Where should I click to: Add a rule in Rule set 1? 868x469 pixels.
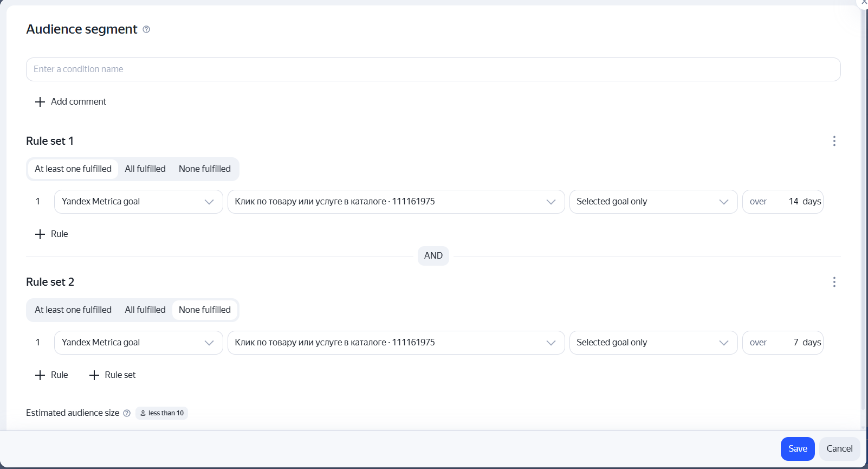pyautogui.click(x=52, y=234)
